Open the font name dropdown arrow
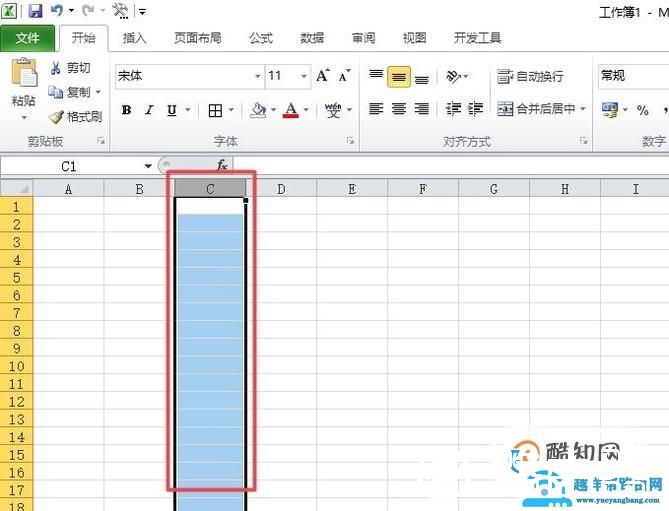This screenshot has width=669, height=511. point(258,76)
